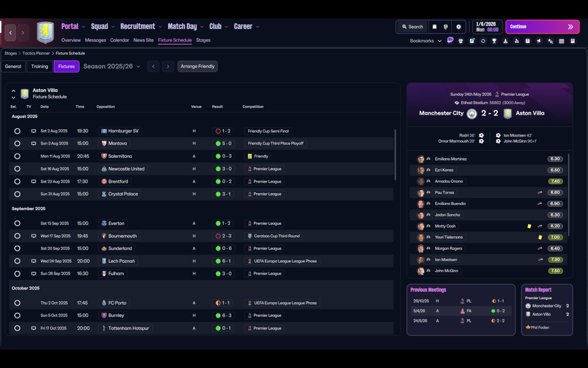Viewport: 588px width, 368px height.
Task: Open the settings gear icon
Action: click(x=458, y=27)
